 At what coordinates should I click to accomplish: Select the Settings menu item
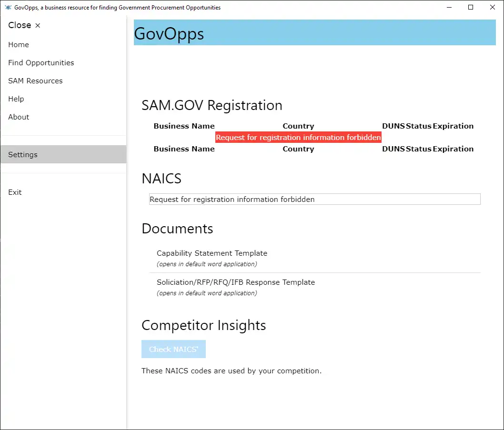click(63, 154)
